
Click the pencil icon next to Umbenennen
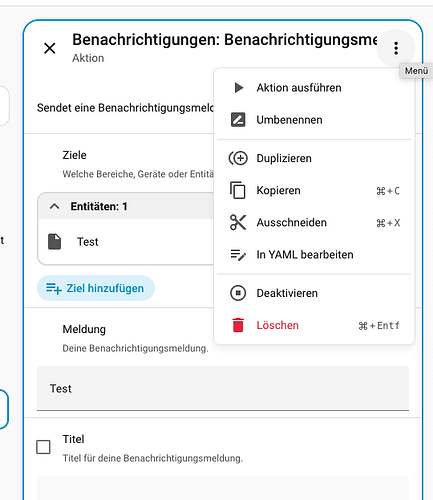[238, 120]
